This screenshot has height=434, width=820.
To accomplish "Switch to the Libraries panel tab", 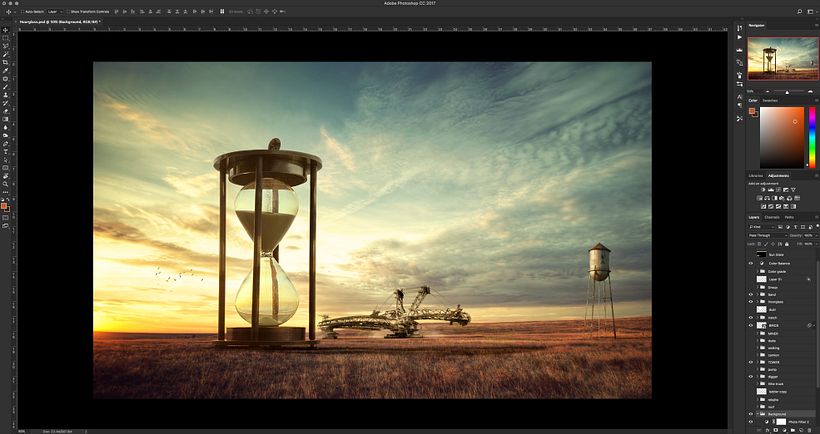I will pos(756,175).
